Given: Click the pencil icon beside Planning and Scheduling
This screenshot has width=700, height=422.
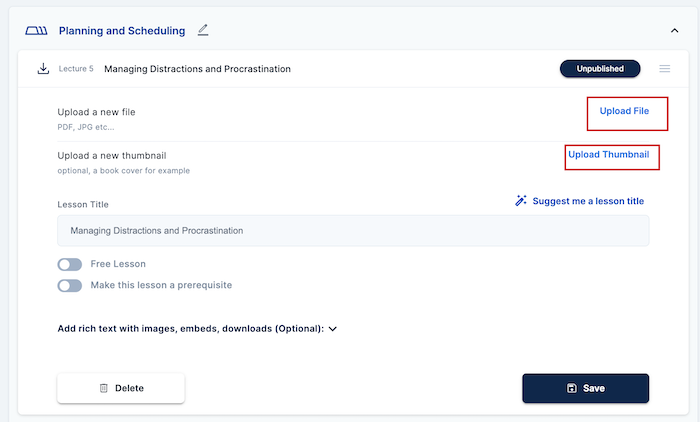Looking at the screenshot, I should click(203, 30).
